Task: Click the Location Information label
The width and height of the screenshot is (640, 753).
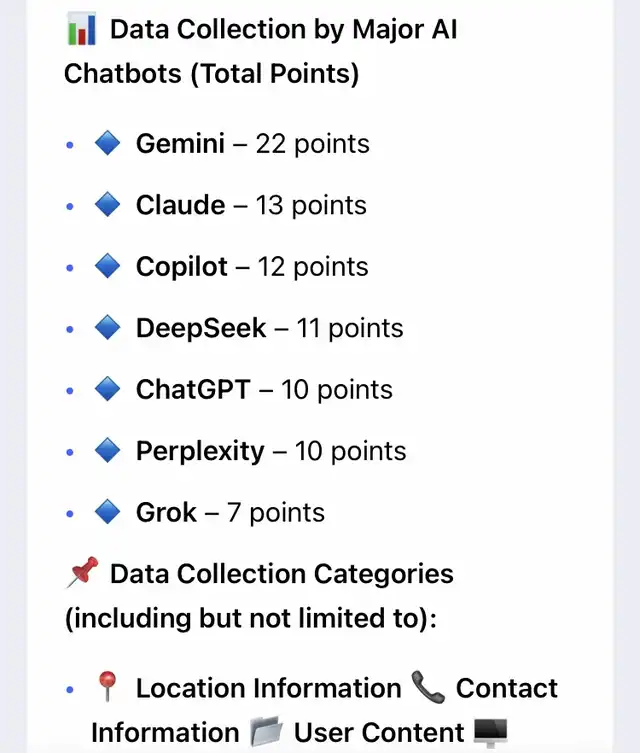Action: 268,688
